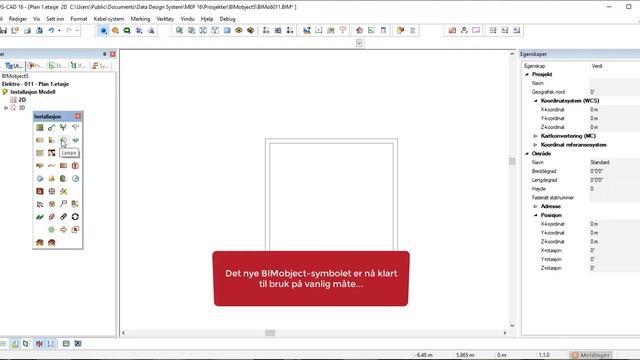Viewport: 640px width, 360px height.
Task: Click the chain link icon in Installasjon palette
Action: tap(63, 217)
